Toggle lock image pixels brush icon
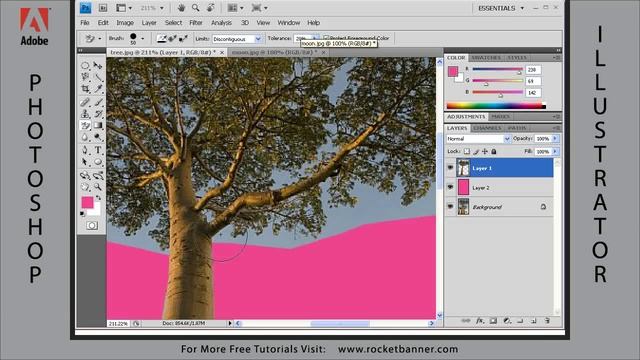The height and width of the screenshot is (360, 640). (476, 151)
